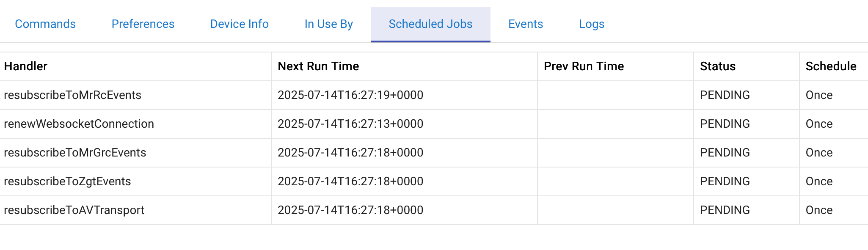This screenshot has height=250, width=868.
Task: Show the Events tab
Action: point(526,24)
